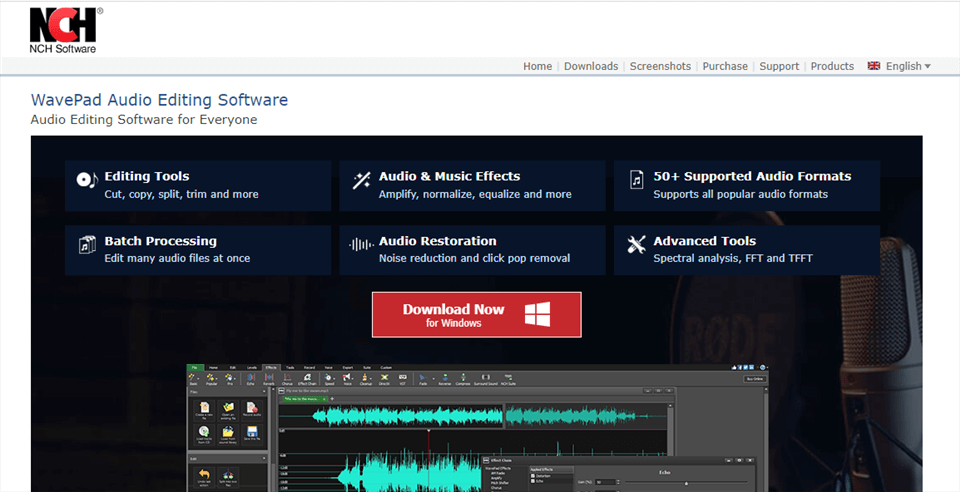Open the Support navigation link
Viewport: 960px width, 492px height.
(779, 66)
